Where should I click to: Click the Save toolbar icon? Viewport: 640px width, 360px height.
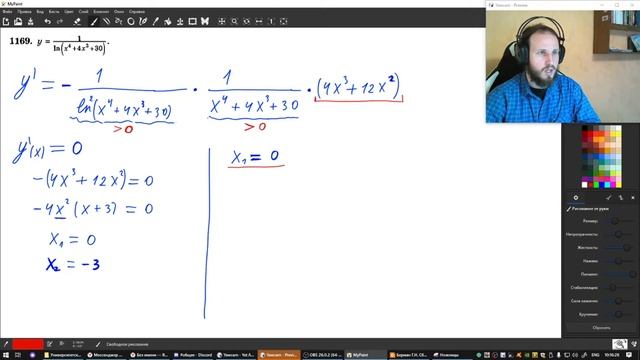pyautogui.click(x=30, y=21)
